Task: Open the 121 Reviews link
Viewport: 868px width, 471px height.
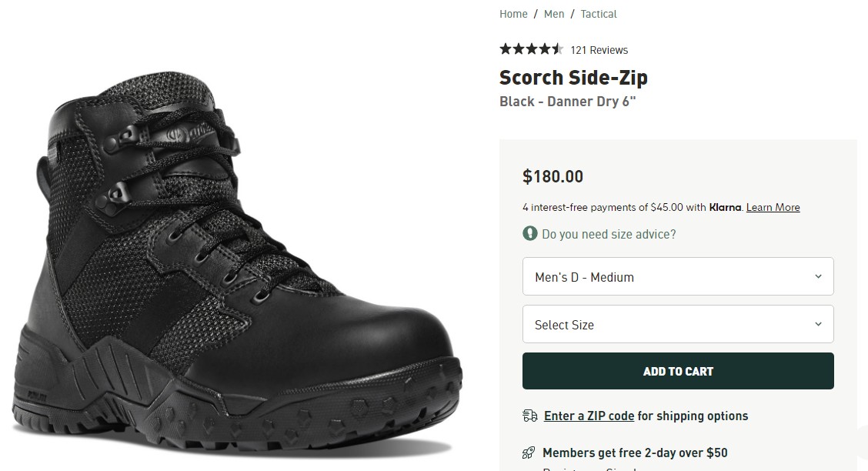Action: tap(599, 50)
